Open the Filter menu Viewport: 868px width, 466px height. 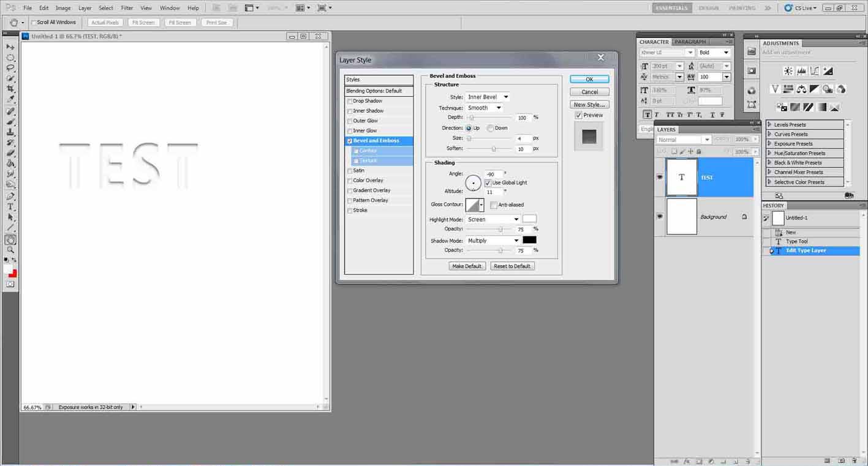pos(127,8)
